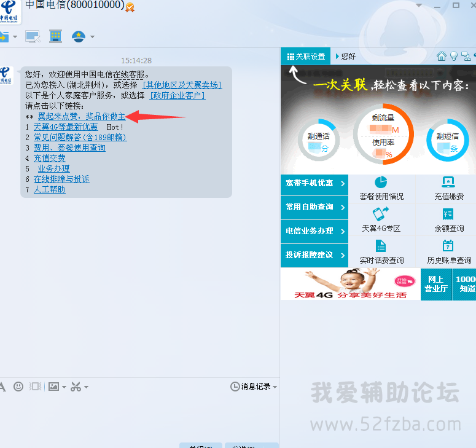476x448 pixels.
Task: Click the 剩通话 remaining minutes gauge
Action: coord(318,140)
